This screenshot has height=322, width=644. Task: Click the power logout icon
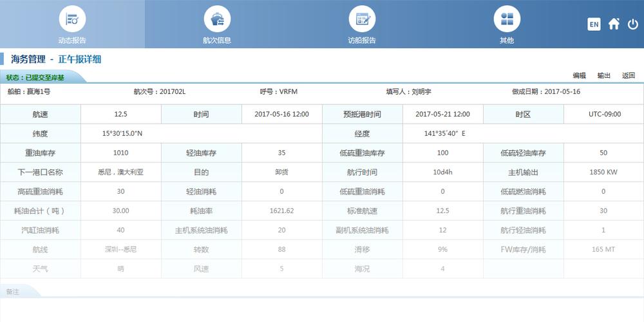pyautogui.click(x=632, y=24)
